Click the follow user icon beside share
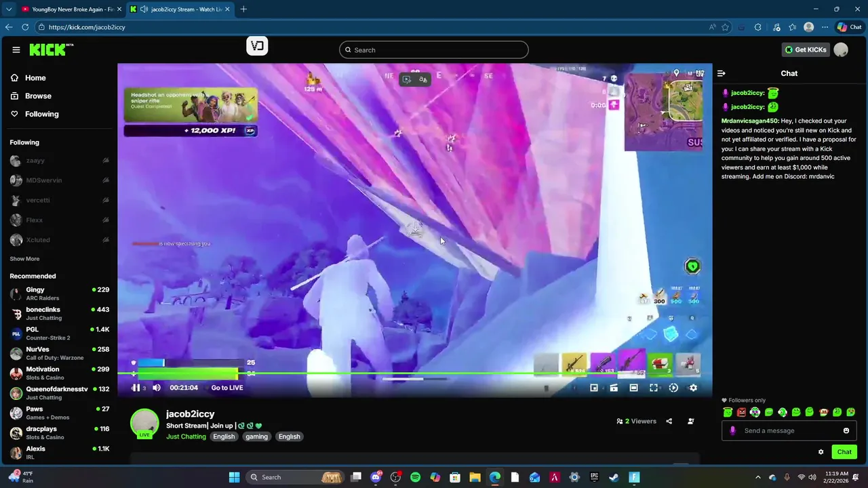 tap(691, 421)
